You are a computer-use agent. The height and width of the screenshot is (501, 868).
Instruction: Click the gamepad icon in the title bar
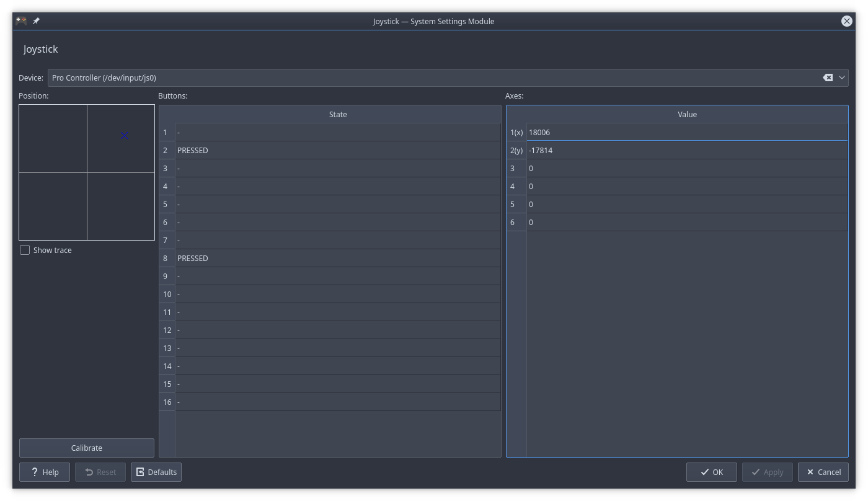click(19, 20)
